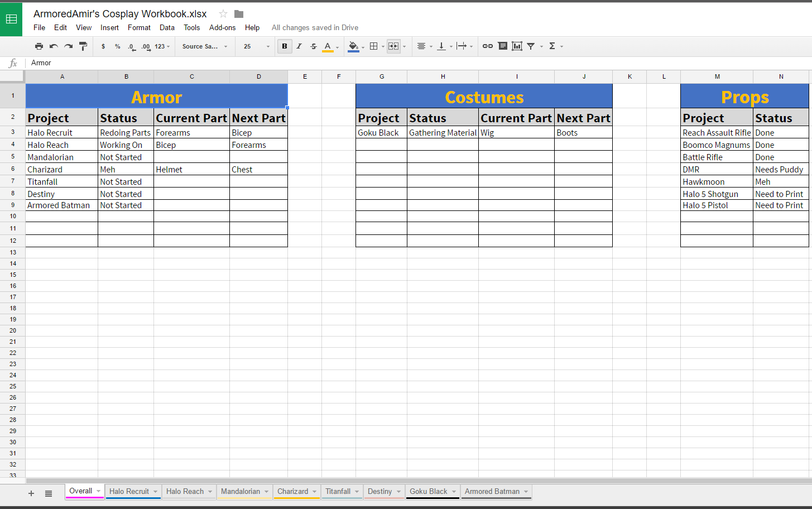The image size is (812, 509).
Task: Switch to the Charizard sheet tab
Action: tap(292, 492)
